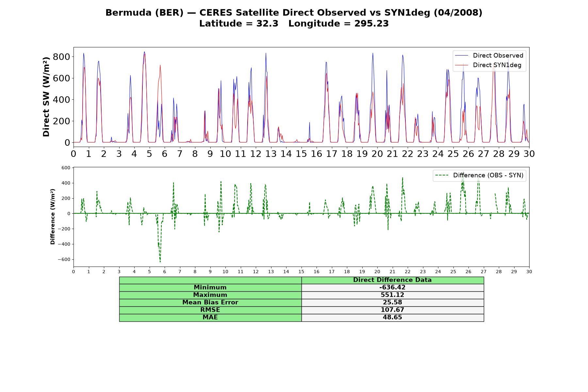
Task: Click the Direct SYN1deg legend entry
Action: click(x=488, y=65)
